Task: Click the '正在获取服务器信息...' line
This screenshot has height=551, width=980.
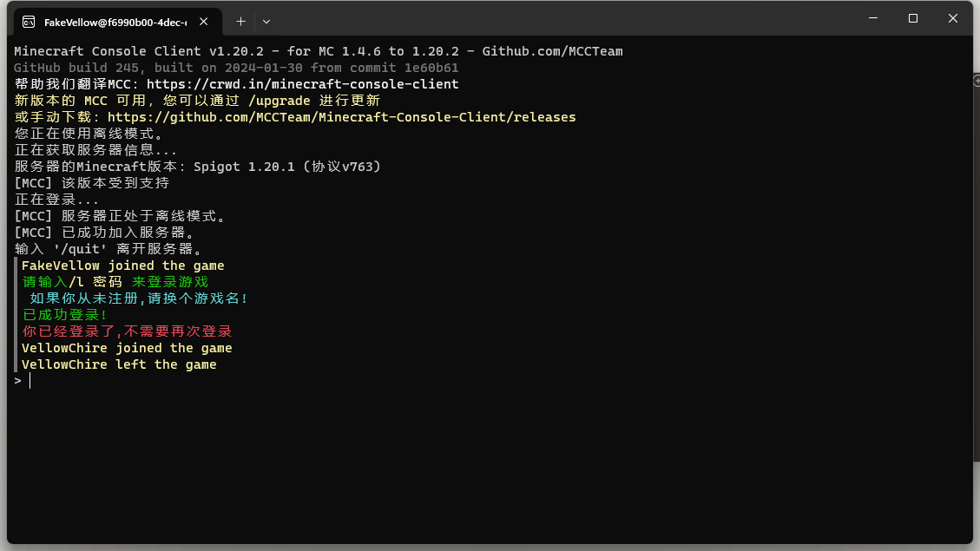Action: point(95,150)
